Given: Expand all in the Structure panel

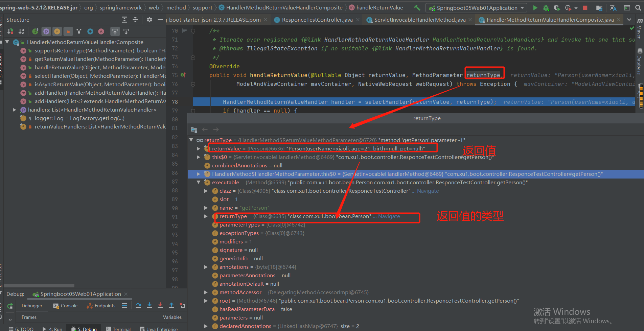Looking at the screenshot, I should coord(124,20).
